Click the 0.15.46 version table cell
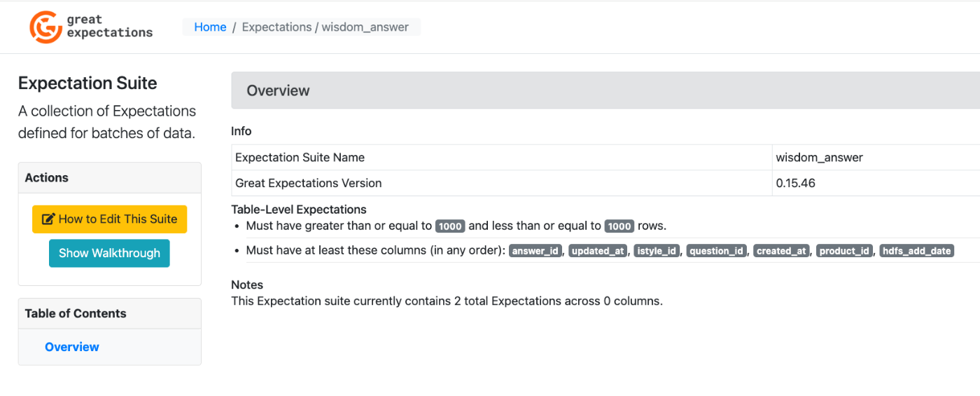The height and width of the screenshot is (396, 980). (875, 184)
